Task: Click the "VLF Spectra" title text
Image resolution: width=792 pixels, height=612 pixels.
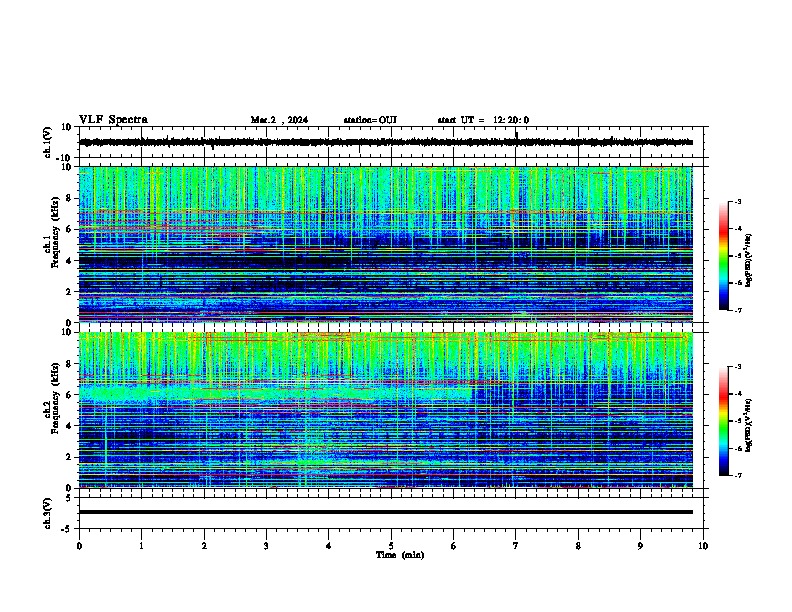Action: pos(113,120)
